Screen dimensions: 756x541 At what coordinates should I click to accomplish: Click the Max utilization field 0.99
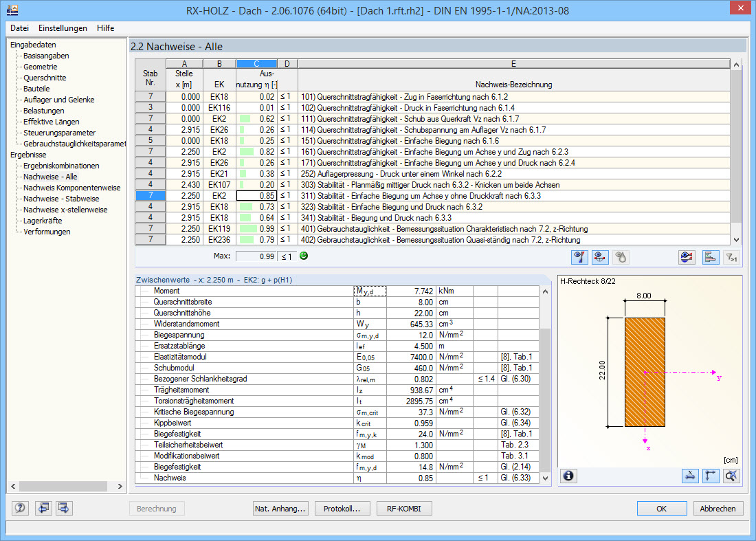coord(256,256)
